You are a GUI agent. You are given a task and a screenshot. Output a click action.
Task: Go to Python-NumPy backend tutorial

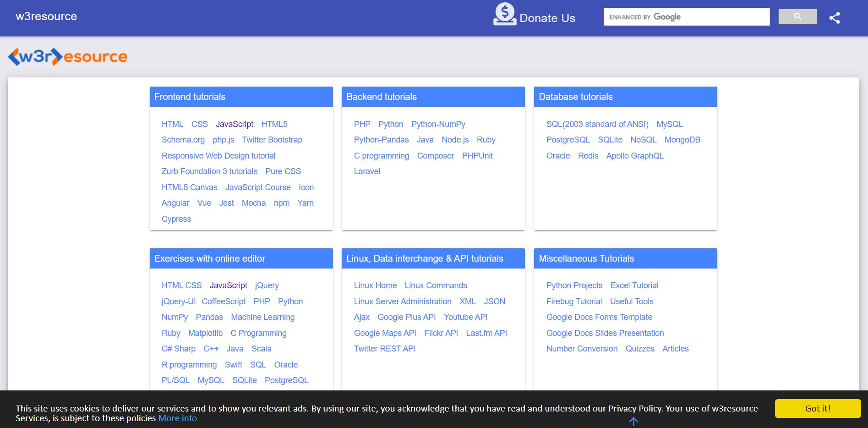(438, 124)
